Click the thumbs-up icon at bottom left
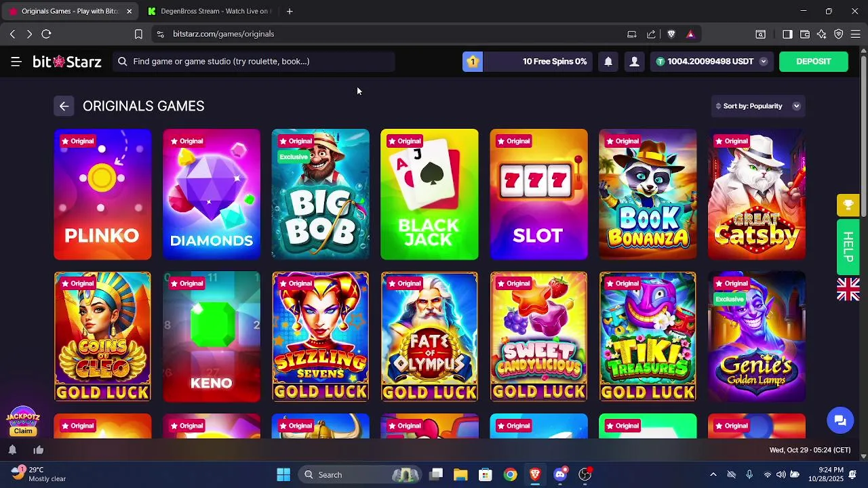This screenshot has width=868, height=488. click(x=39, y=449)
